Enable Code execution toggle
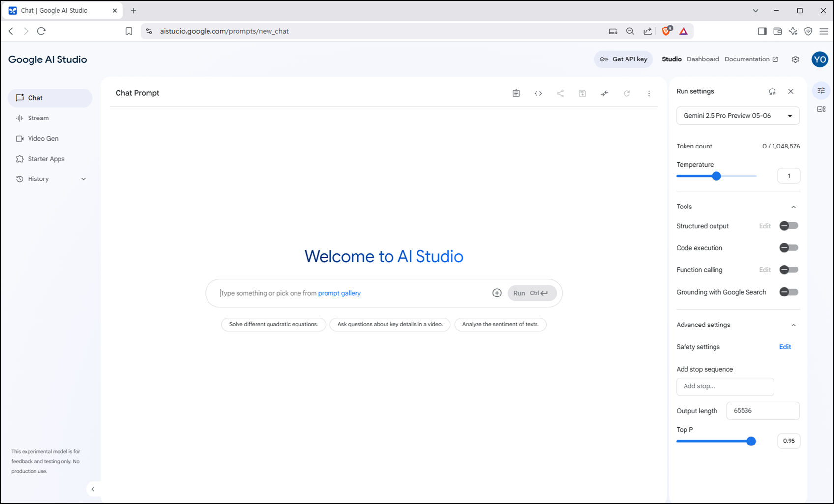 (789, 248)
